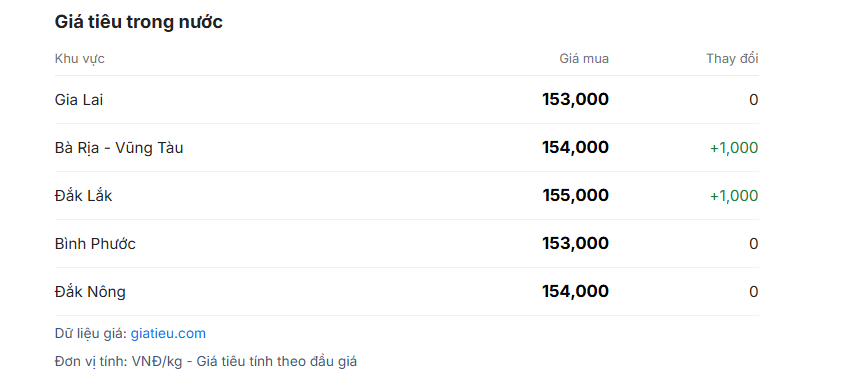Click the Đắk Lắk price 155,000
Image resolution: width=846 pixels, height=386 pixels.
(x=576, y=195)
